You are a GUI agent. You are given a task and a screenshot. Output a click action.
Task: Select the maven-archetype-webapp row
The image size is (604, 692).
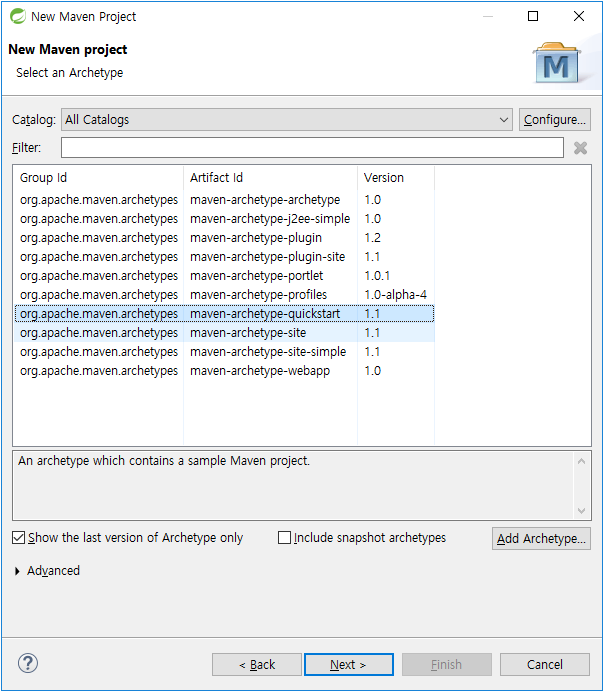click(224, 370)
